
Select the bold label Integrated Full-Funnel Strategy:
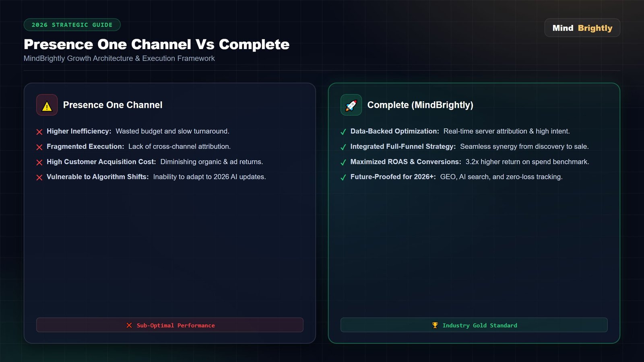403,146
